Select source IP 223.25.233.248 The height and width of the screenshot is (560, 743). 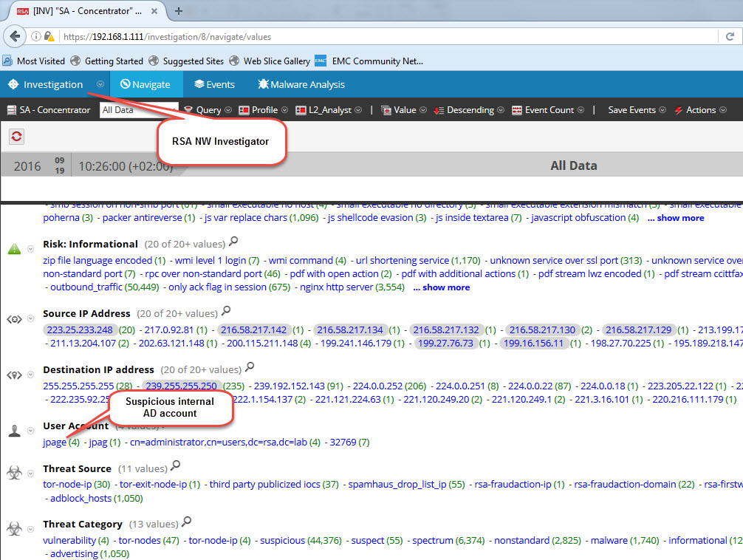click(x=80, y=330)
